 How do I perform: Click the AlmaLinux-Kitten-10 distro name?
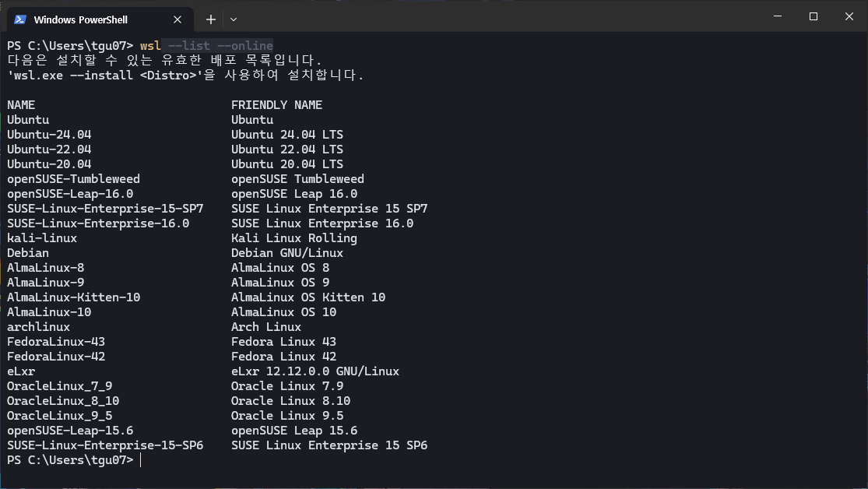point(73,297)
